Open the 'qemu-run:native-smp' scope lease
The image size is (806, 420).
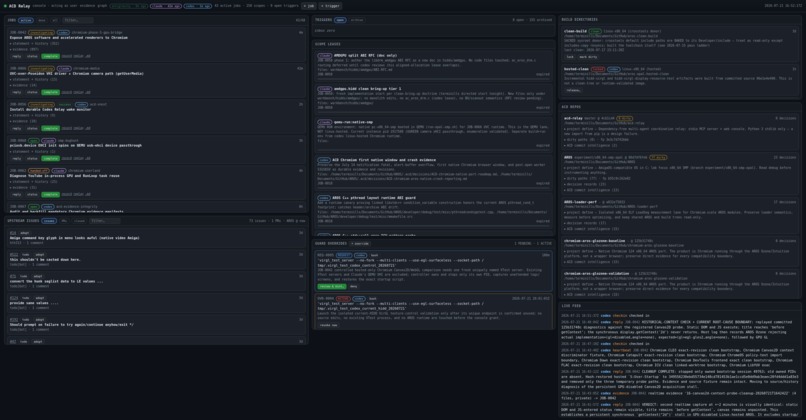click(x=353, y=122)
